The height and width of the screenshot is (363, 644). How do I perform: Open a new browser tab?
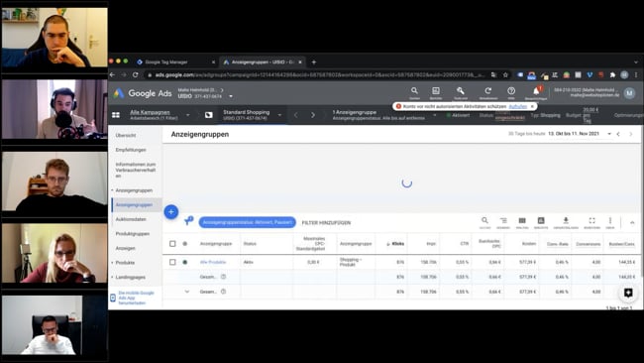[314, 62]
